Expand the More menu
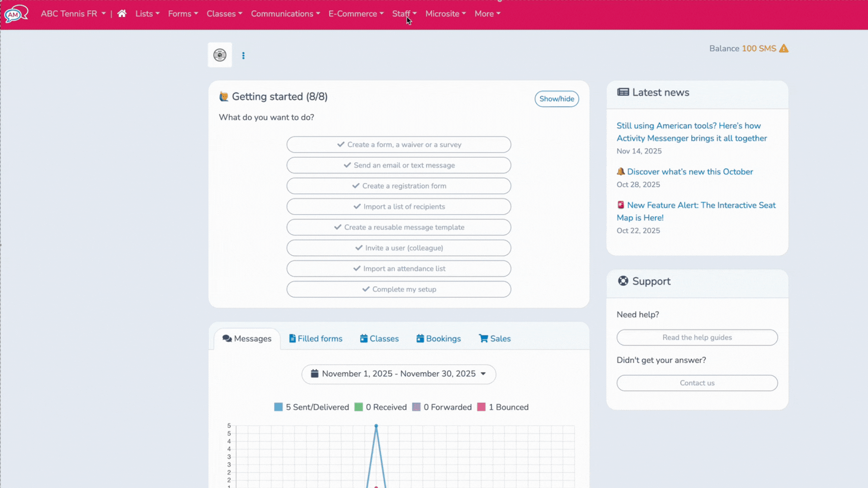Image resolution: width=868 pixels, height=488 pixels. click(x=487, y=14)
